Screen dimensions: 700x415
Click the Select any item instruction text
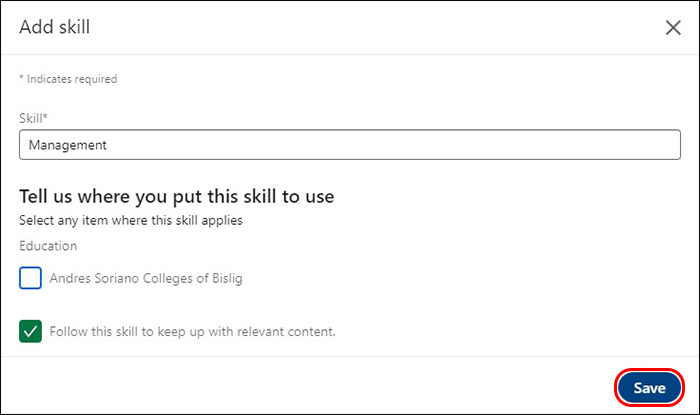click(131, 220)
